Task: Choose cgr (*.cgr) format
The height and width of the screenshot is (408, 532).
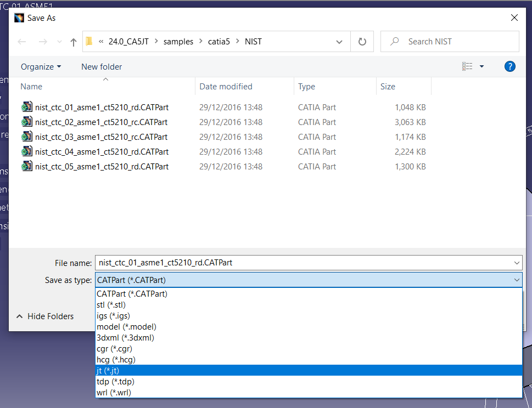Action: pyautogui.click(x=309, y=349)
